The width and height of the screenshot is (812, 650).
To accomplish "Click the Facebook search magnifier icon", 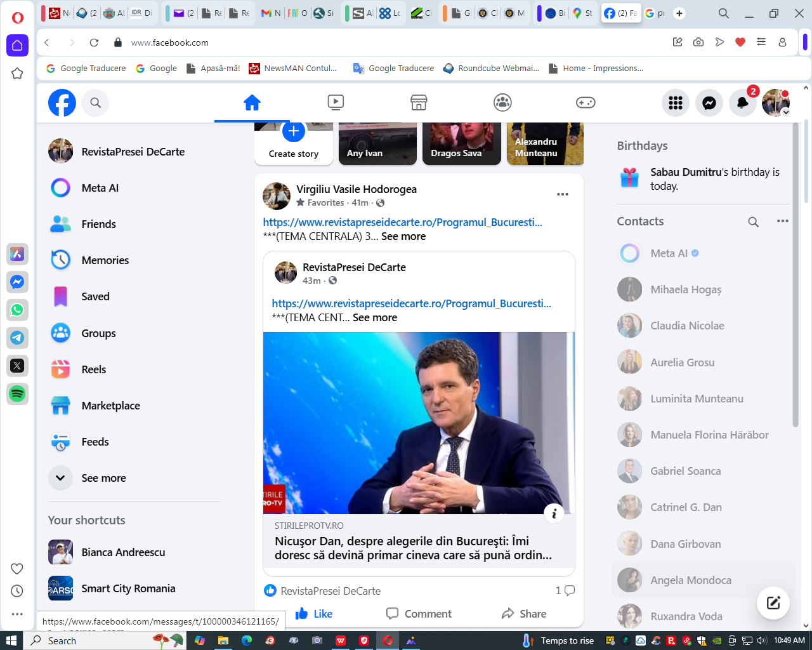I will tap(95, 103).
